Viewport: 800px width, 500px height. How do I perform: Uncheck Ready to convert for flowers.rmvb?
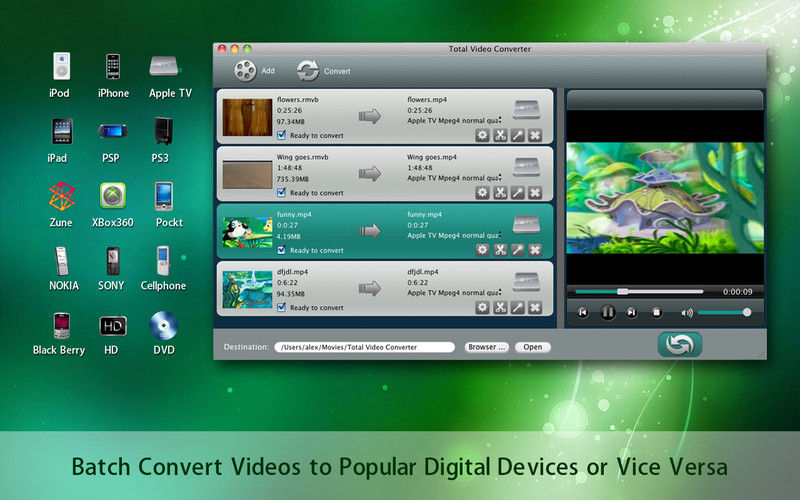[281, 135]
